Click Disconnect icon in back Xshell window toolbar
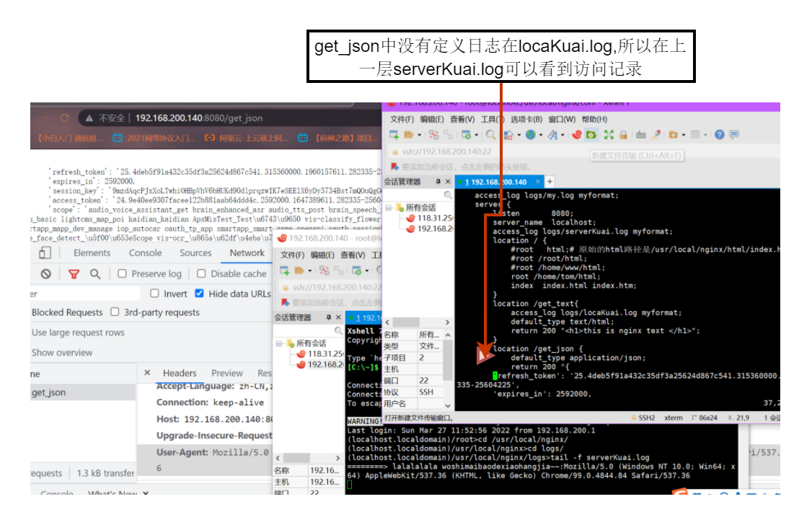Image resolution: width=812 pixels, height=525 pixels. tap(325, 270)
